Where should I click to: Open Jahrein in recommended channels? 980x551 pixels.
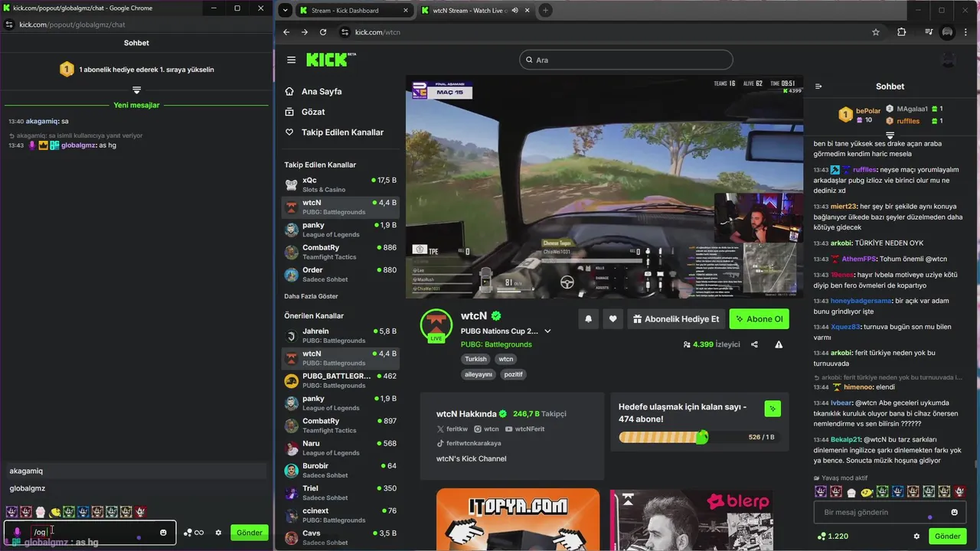(341, 335)
